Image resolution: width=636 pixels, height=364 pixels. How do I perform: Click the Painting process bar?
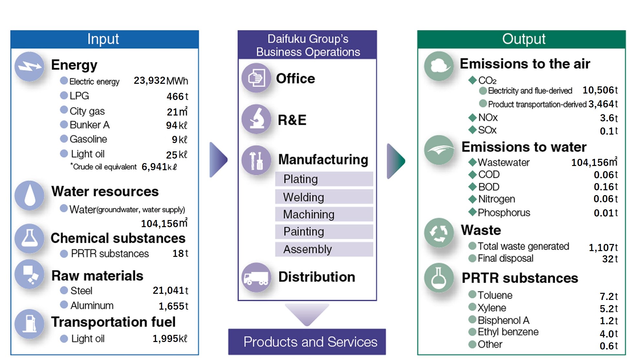click(324, 232)
